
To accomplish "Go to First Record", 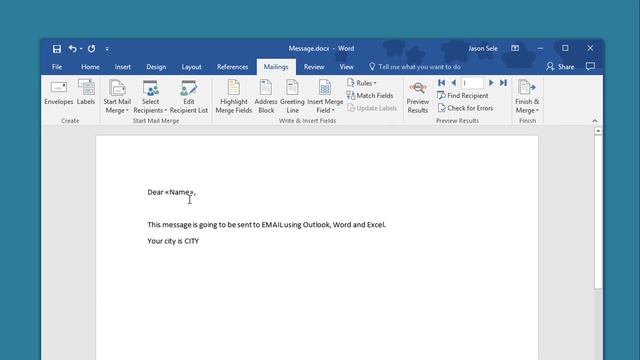I will [441, 83].
